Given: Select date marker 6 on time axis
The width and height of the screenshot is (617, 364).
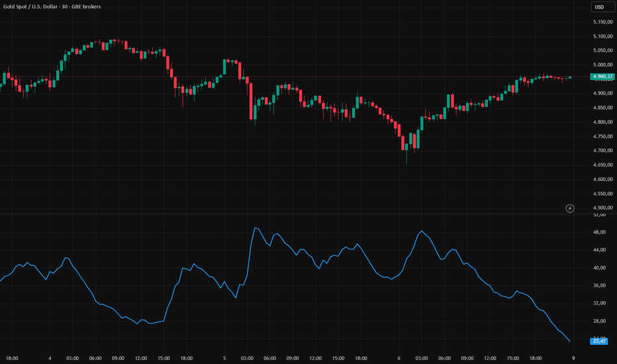Looking at the screenshot, I should [x=399, y=358].
